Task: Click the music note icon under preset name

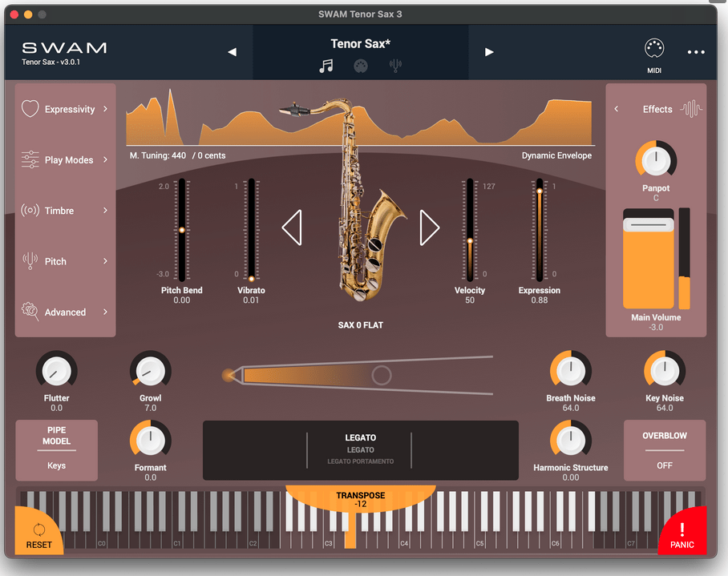Action: 326,66
